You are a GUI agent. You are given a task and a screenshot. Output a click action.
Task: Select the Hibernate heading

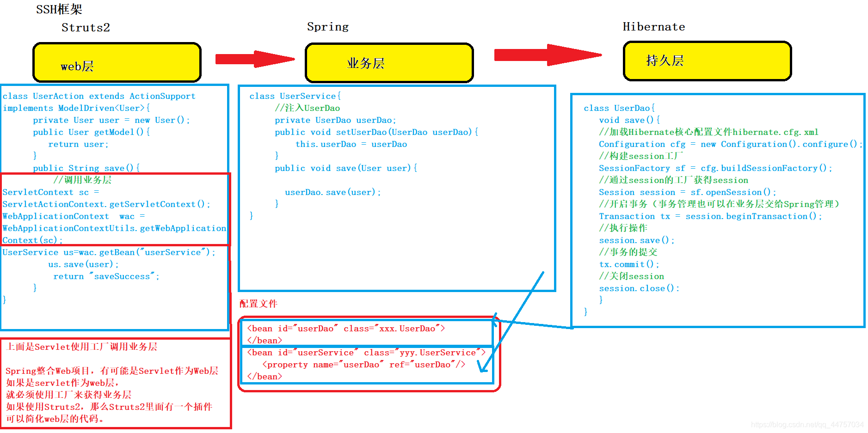654,27
